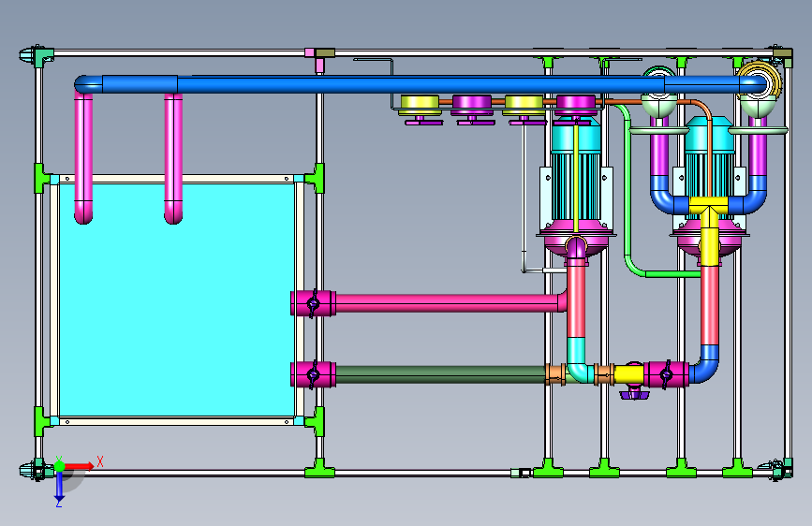Select the magenta valve beside the blue elbow

click(x=666, y=374)
